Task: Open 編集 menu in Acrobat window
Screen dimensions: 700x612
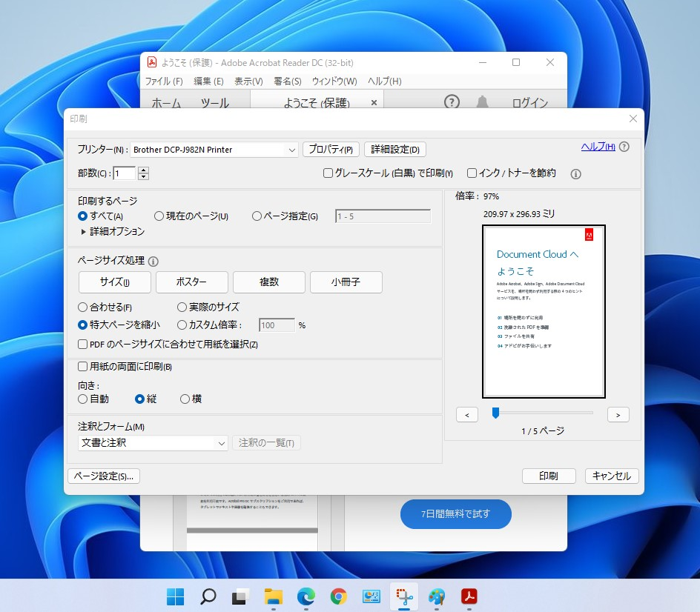Action: click(208, 82)
